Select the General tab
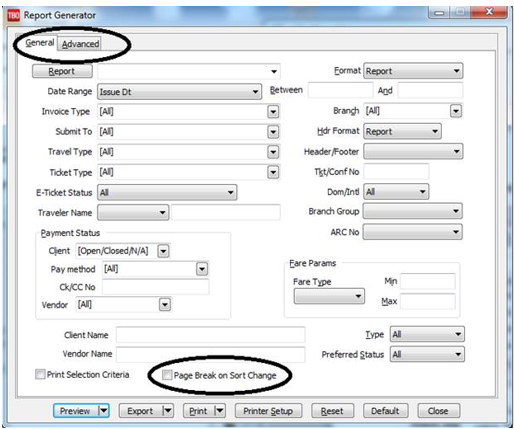514x429 pixels. click(x=39, y=43)
